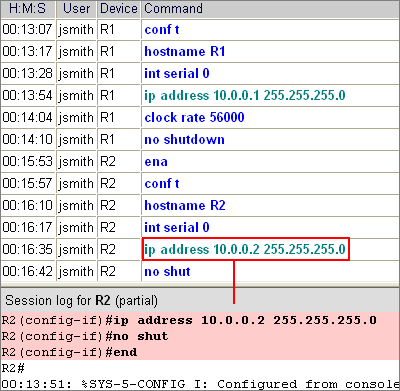Sort by the Device column header
Viewport: 400px width, 391px height.
(119, 9)
